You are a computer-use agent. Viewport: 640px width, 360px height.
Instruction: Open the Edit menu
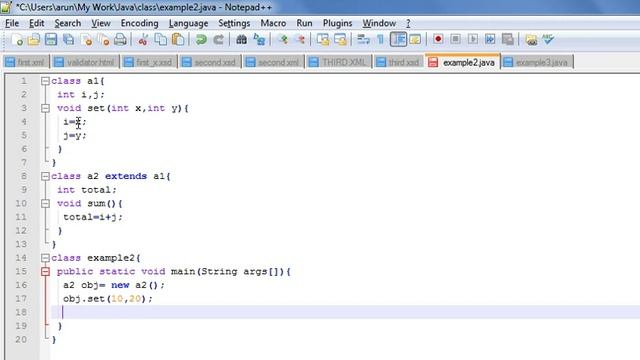coord(36,23)
